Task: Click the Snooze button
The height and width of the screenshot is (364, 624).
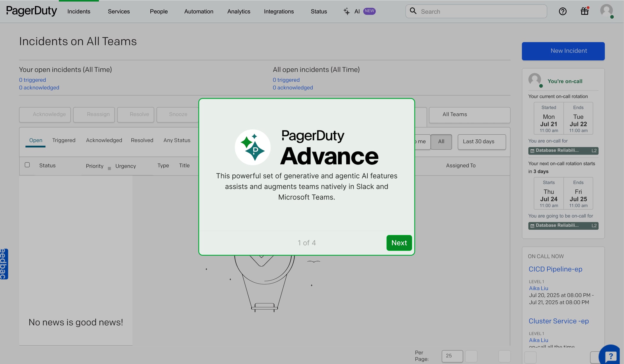Action: tap(178, 115)
